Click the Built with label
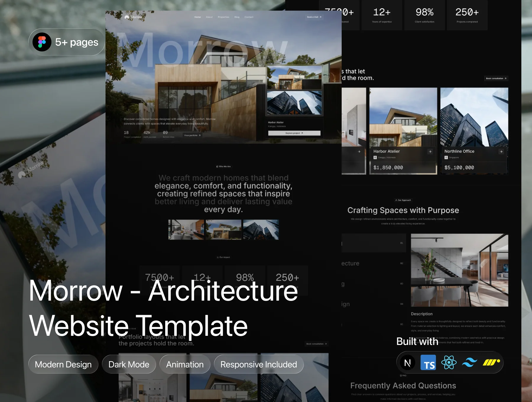 point(417,341)
